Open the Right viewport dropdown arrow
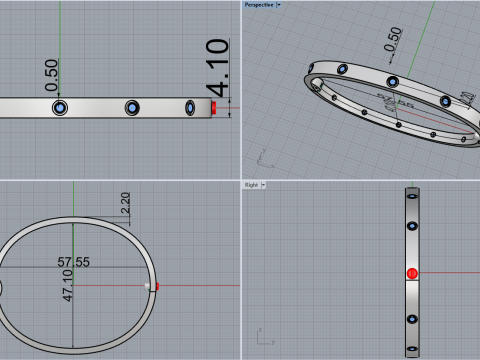Screen dimensions: 480x360 pos(263,185)
